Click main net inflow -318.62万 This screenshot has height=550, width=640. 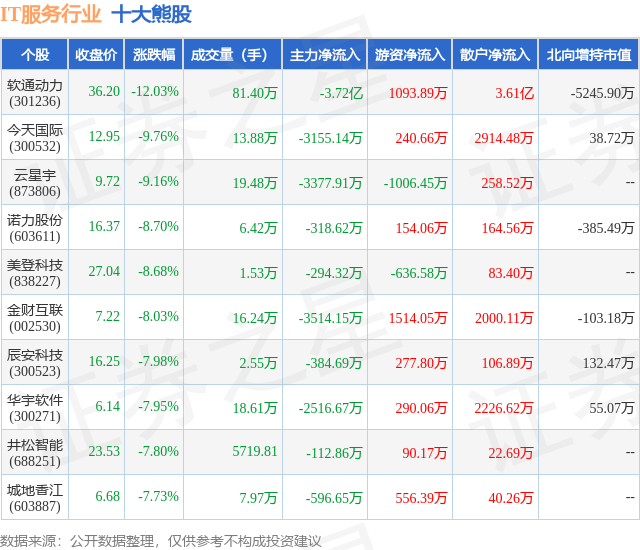coord(334,228)
